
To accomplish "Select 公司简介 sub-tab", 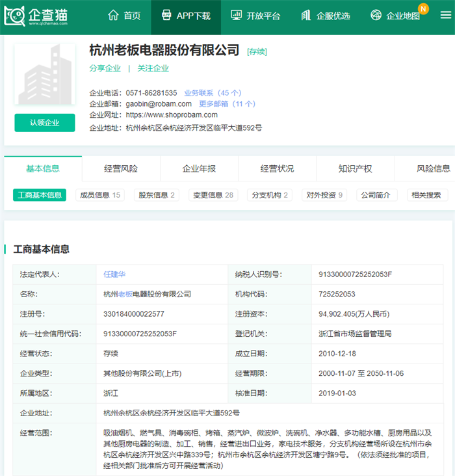I will pyautogui.click(x=376, y=195).
